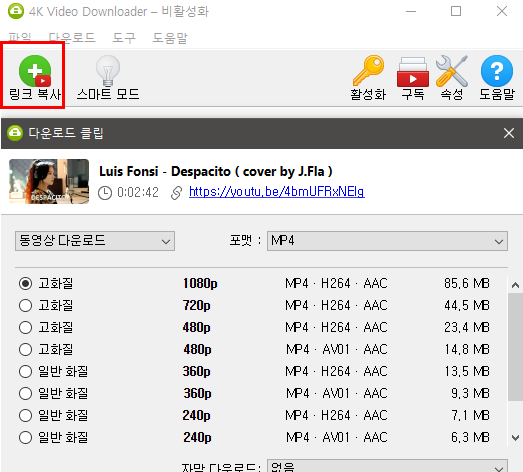Enable 스마트 모드 lightbulb icon
Image resolution: width=523 pixels, height=472 pixels.
(x=108, y=71)
